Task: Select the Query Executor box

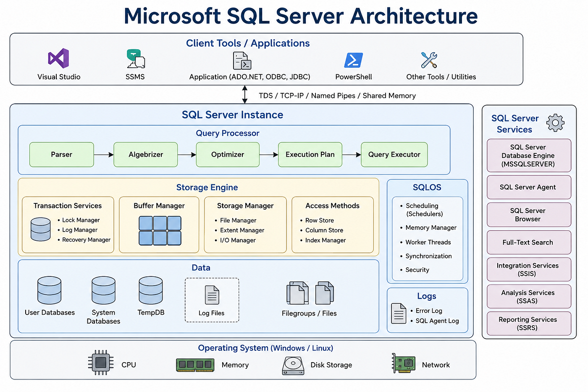Action: [x=394, y=155]
